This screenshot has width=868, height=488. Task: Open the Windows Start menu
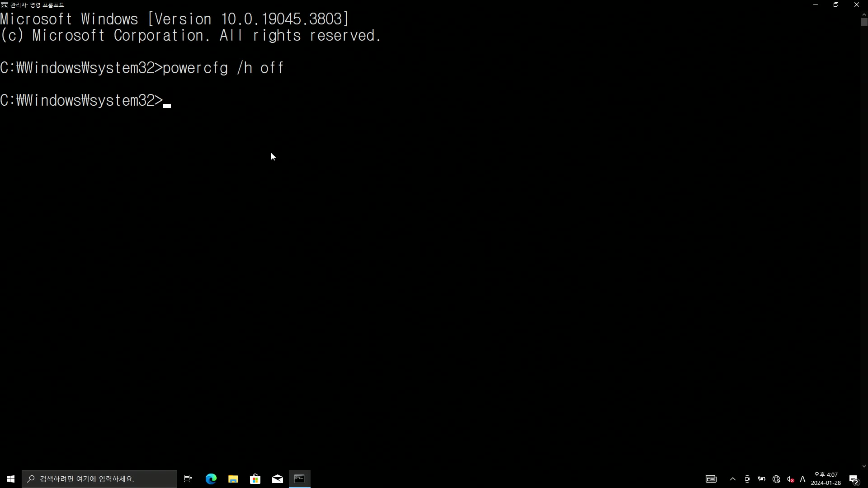11,479
